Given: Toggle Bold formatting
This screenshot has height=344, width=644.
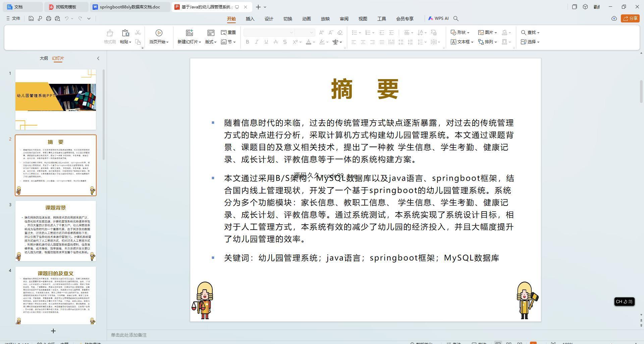Looking at the screenshot, I should [x=248, y=42].
